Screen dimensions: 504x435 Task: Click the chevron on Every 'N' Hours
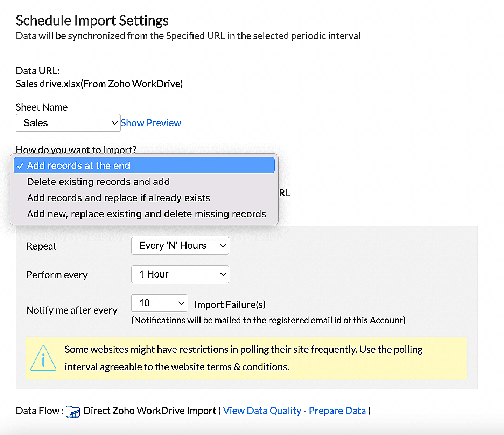click(223, 246)
